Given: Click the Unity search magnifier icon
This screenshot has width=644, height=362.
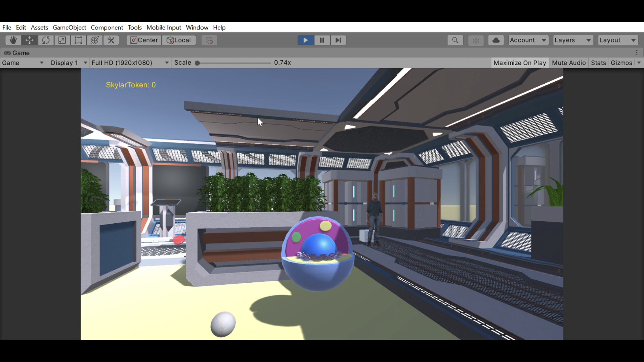Looking at the screenshot, I should tap(455, 40).
